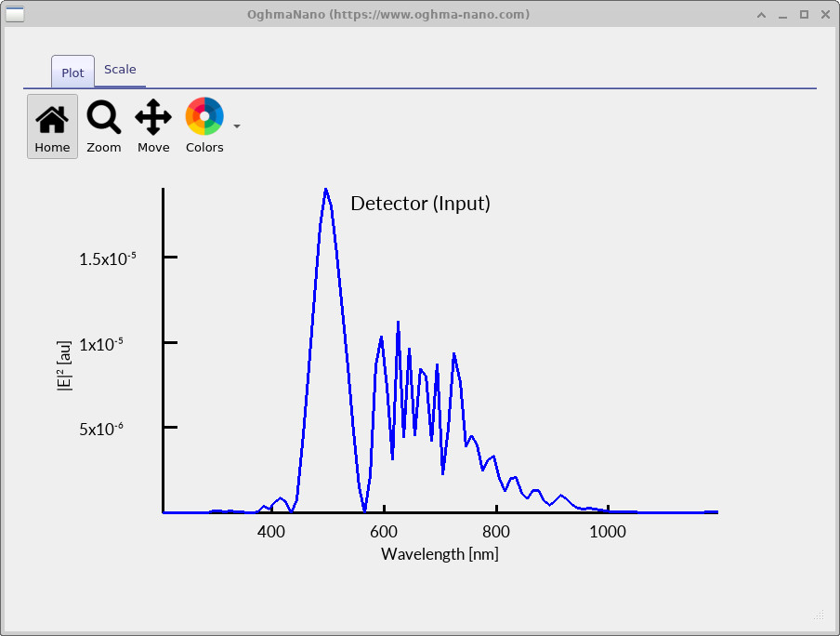Click the Colors button label
The height and width of the screenshot is (636, 840).
(203, 146)
